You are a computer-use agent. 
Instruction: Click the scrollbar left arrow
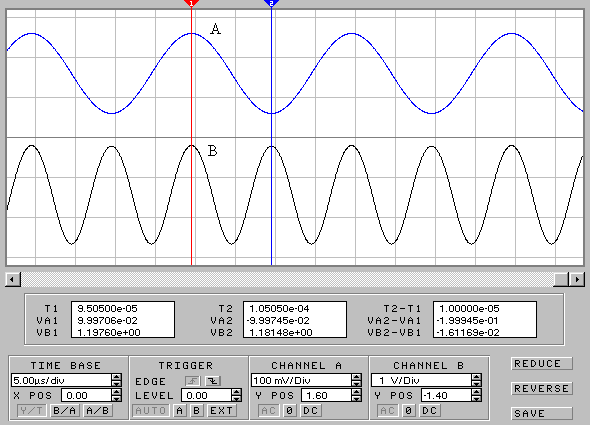click(x=13, y=279)
